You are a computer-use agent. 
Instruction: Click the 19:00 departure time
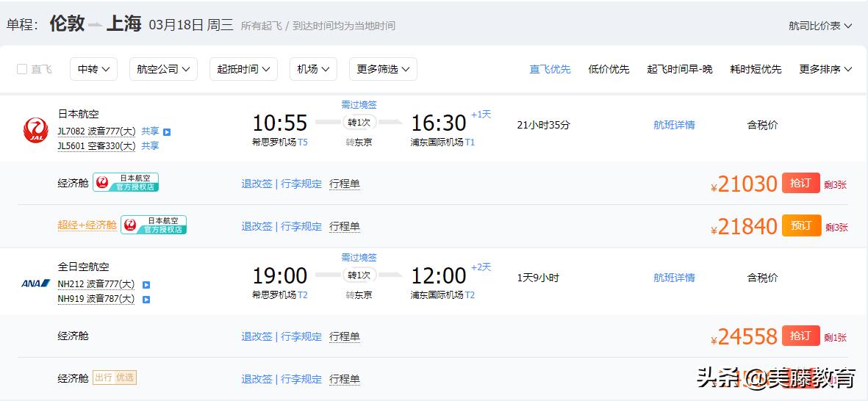click(279, 275)
